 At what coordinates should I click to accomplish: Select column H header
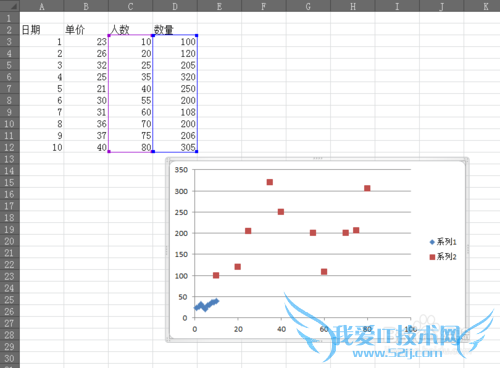(x=353, y=6)
